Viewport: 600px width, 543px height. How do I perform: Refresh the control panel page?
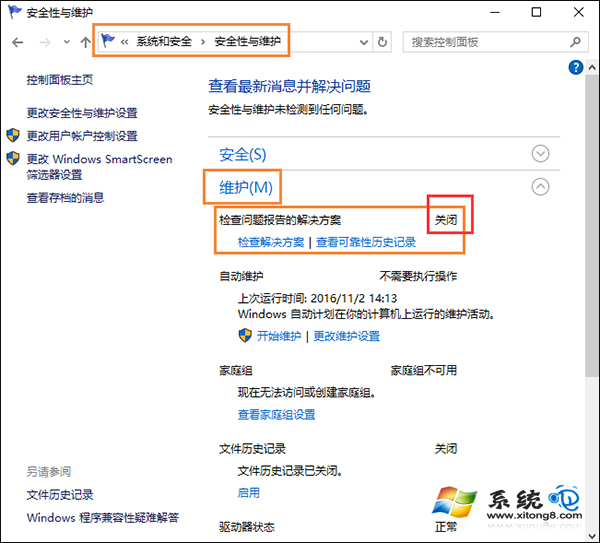point(382,42)
